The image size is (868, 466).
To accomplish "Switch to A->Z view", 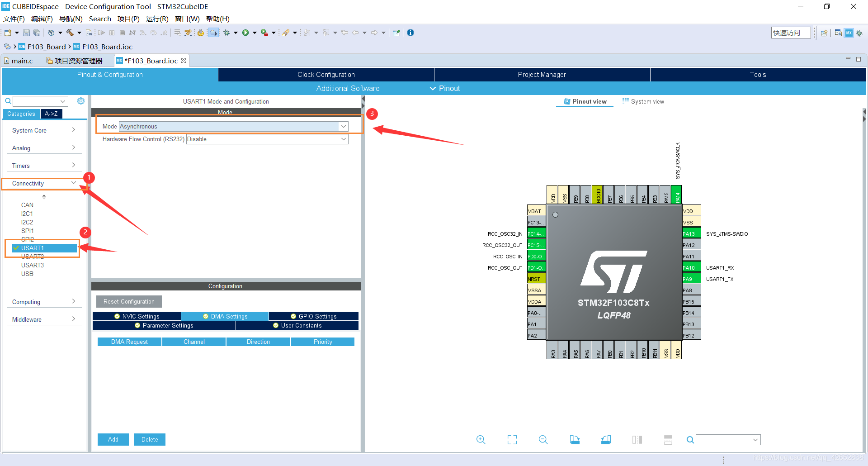I will [51, 114].
